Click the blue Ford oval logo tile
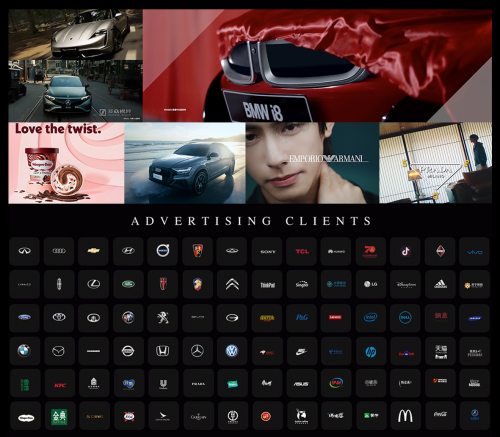The image size is (500, 437). point(25,317)
